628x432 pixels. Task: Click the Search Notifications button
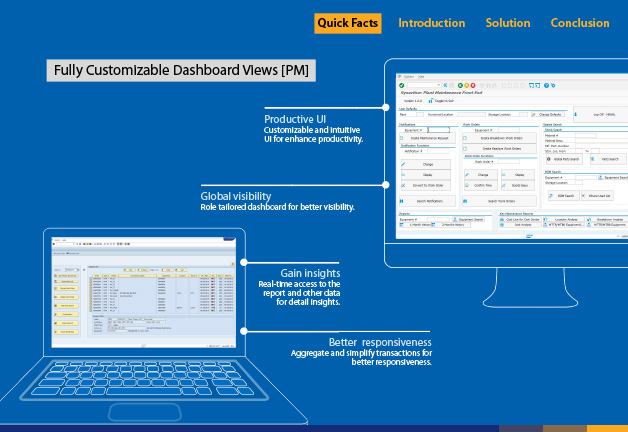coord(428,201)
